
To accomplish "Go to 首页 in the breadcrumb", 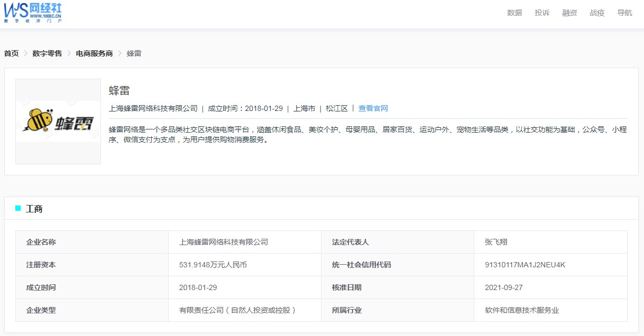I will pos(12,53).
